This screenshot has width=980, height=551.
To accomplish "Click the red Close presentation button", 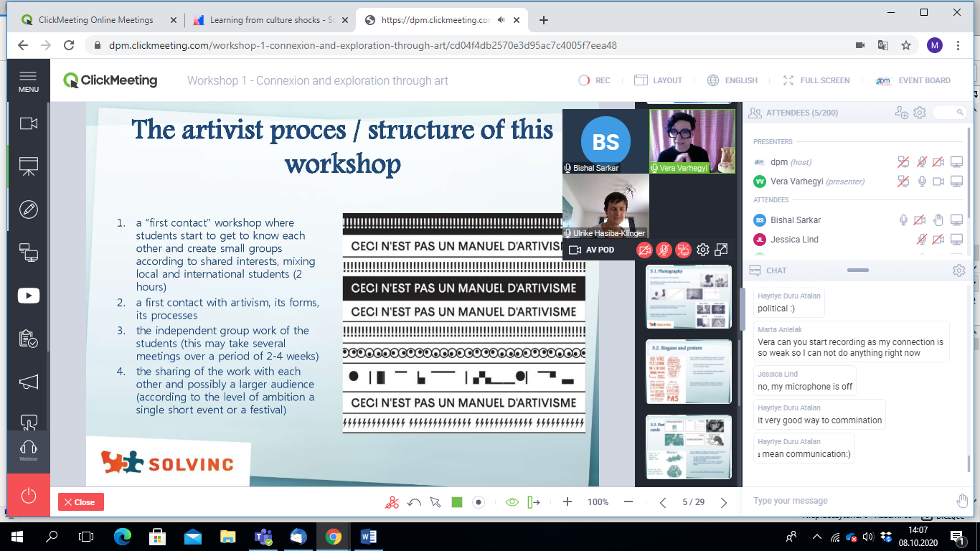I will (x=81, y=502).
